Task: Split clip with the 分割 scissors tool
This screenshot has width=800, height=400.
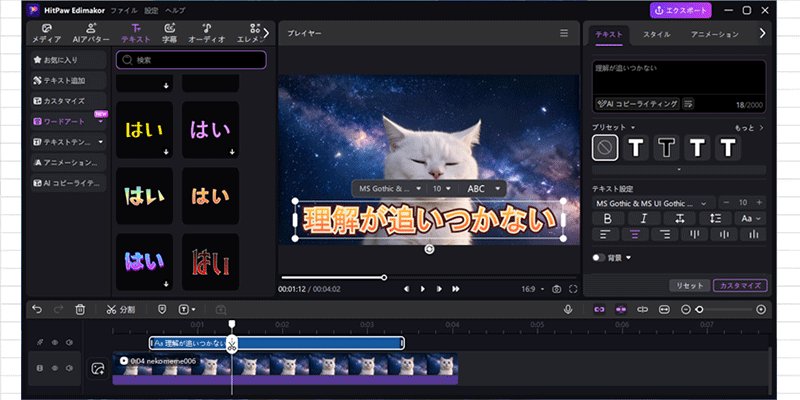Action: point(120,309)
